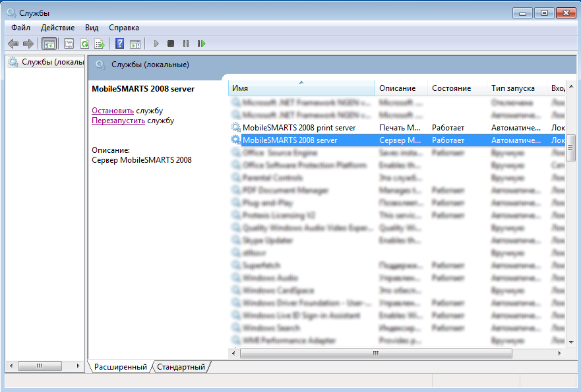Pause the service with the pause icon

pyautogui.click(x=185, y=43)
